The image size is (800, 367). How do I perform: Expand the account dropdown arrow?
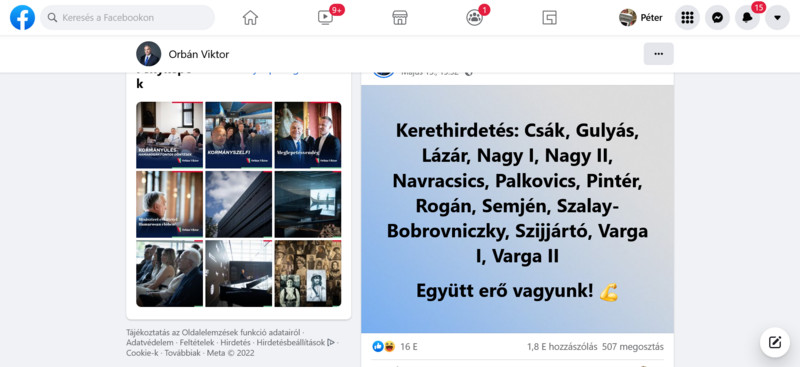click(x=778, y=17)
